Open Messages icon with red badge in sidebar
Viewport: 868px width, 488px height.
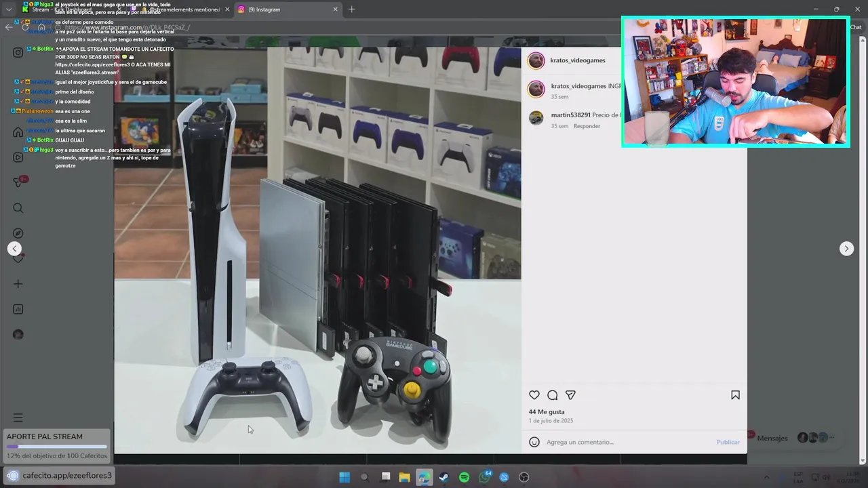18,182
